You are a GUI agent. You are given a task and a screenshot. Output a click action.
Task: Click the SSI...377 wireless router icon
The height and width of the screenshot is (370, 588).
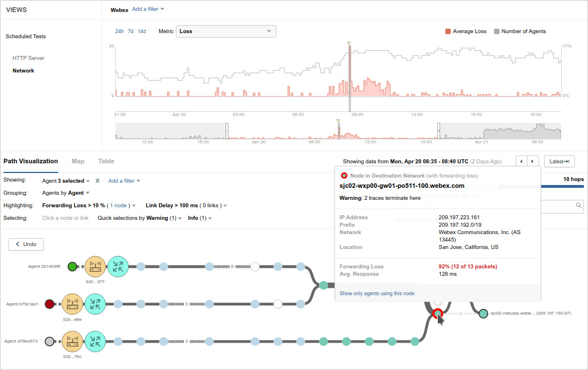point(95,266)
